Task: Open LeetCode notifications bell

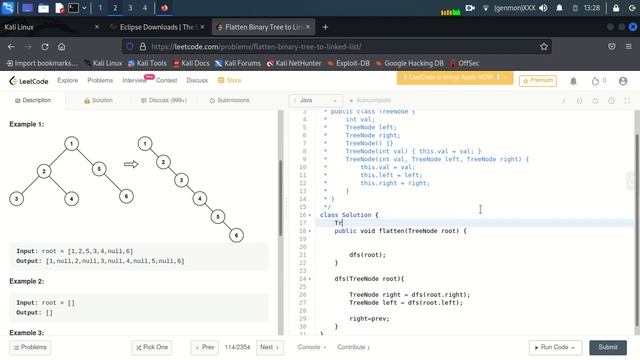Action: coord(573,81)
